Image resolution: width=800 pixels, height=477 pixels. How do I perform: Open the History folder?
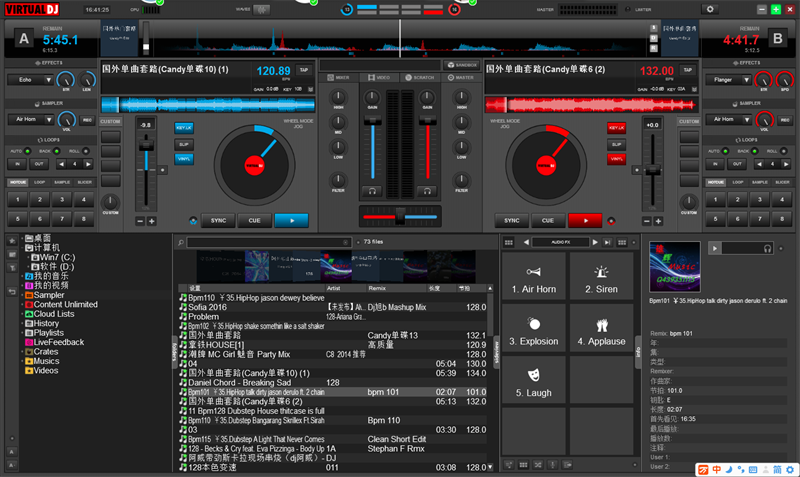point(42,323)
